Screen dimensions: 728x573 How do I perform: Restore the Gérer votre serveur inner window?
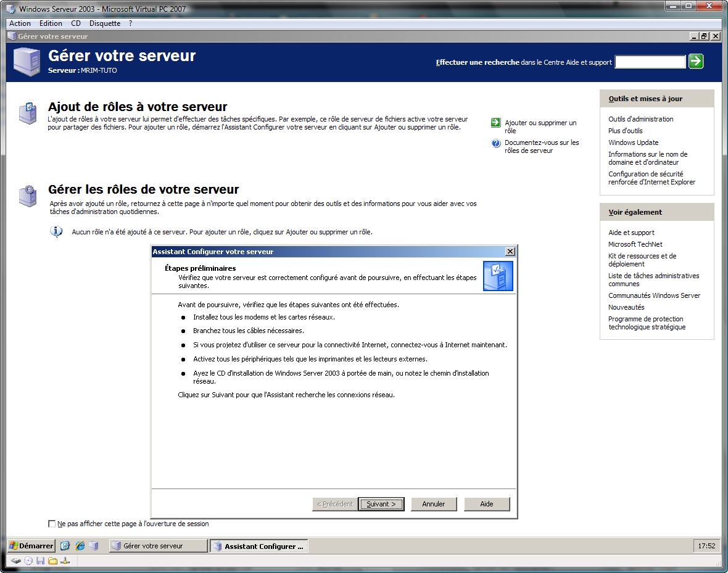click(705, 36)
